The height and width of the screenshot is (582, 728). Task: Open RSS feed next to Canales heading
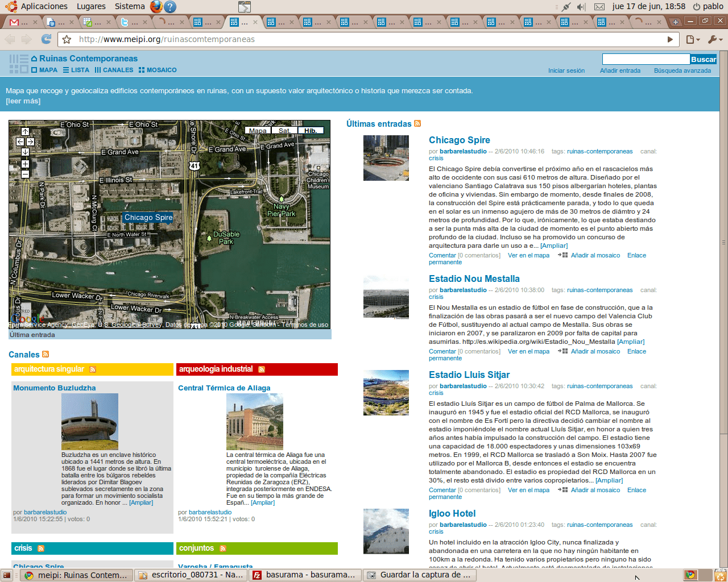coord(45,354)
